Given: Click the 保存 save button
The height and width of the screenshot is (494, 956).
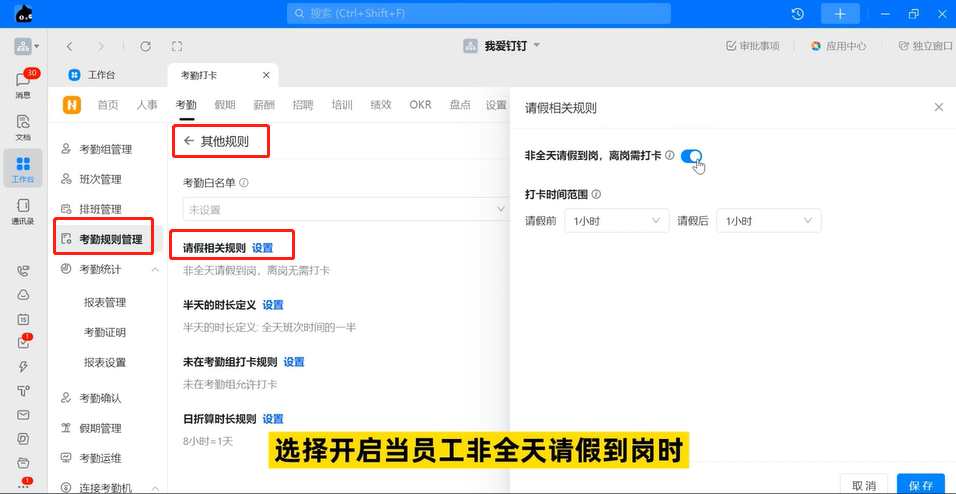Looking at the screenshot, I should click(921, 485).
